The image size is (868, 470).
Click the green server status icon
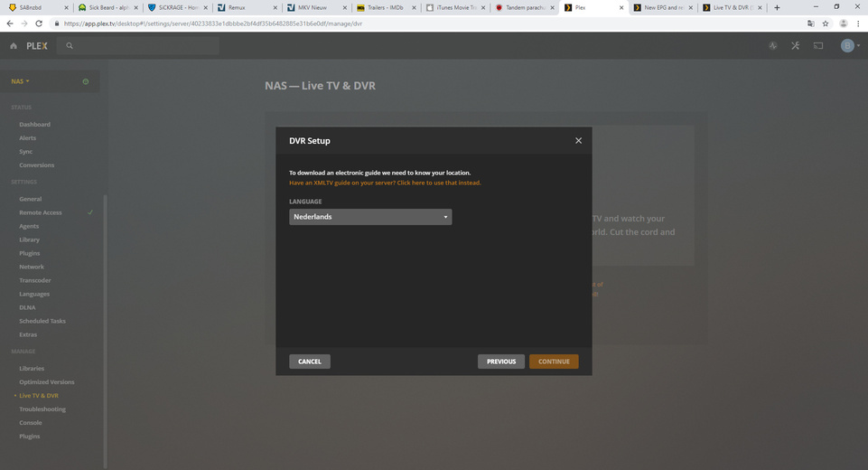pyautogui.click(x=85, y=81)
